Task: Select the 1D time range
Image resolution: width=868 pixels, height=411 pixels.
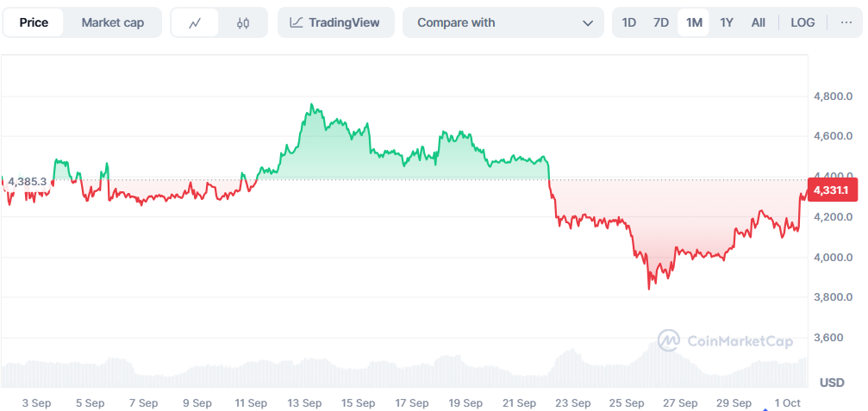Action: [629, 22]
